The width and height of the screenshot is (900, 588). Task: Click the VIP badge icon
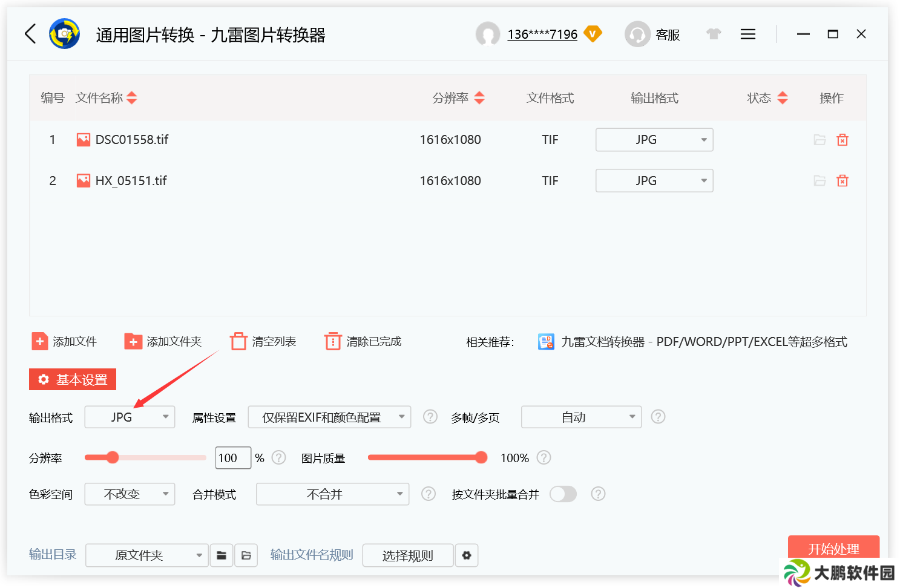coord(593,34)
